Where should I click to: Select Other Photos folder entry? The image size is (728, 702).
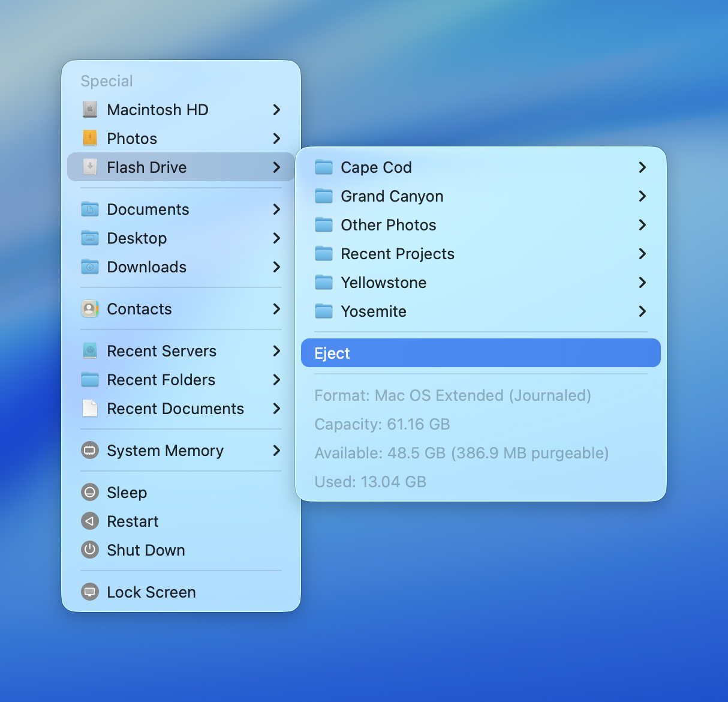[x=388, y=225]
